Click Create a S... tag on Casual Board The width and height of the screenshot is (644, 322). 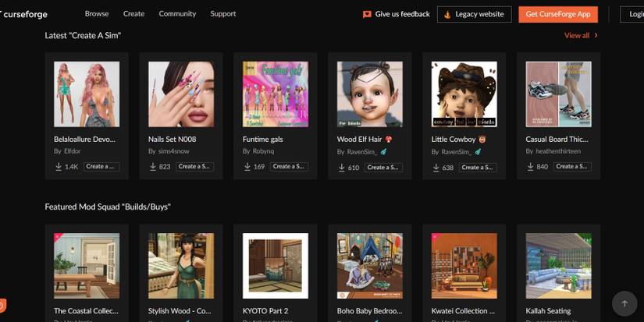click(x=572, y=166)
